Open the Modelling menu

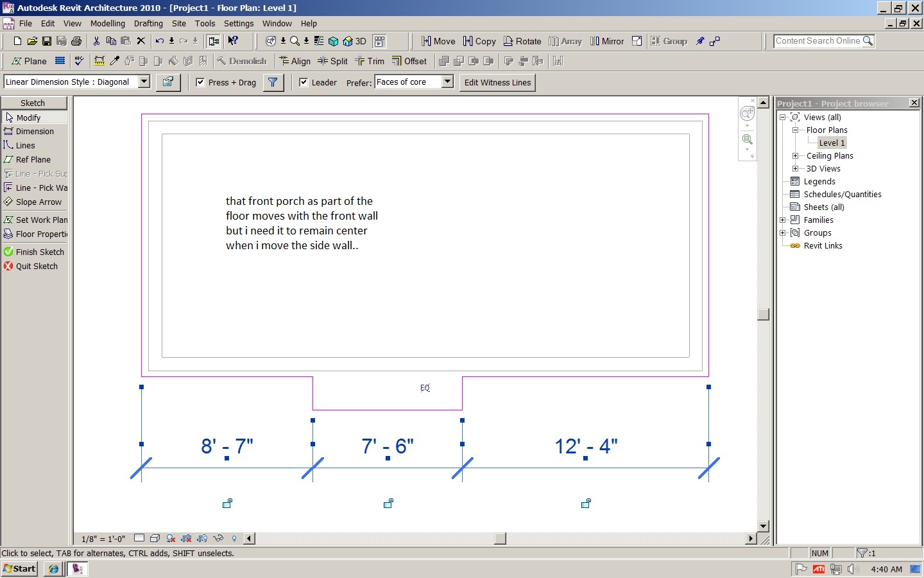coord(107,23)
